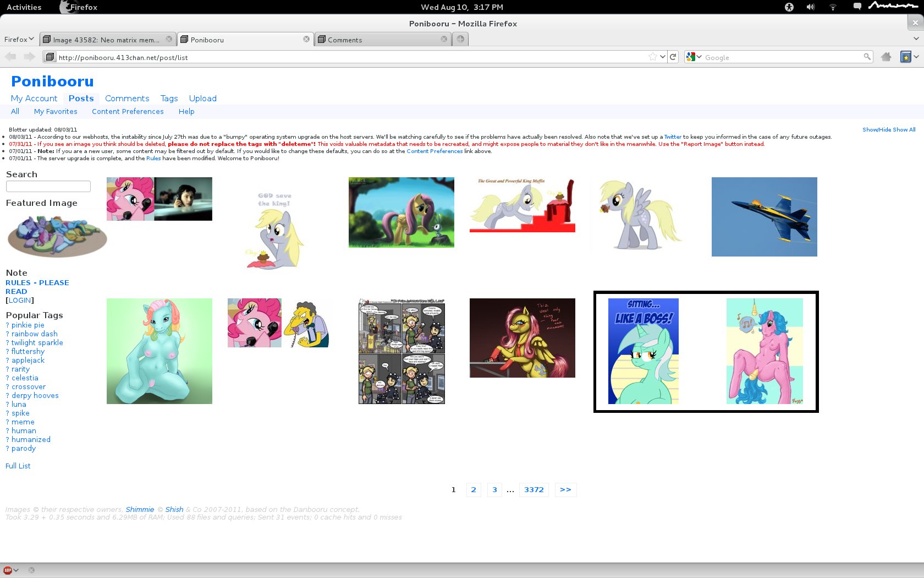Click the next page >> button
This screenshot has height=578, width=924.
click(565, 490)
